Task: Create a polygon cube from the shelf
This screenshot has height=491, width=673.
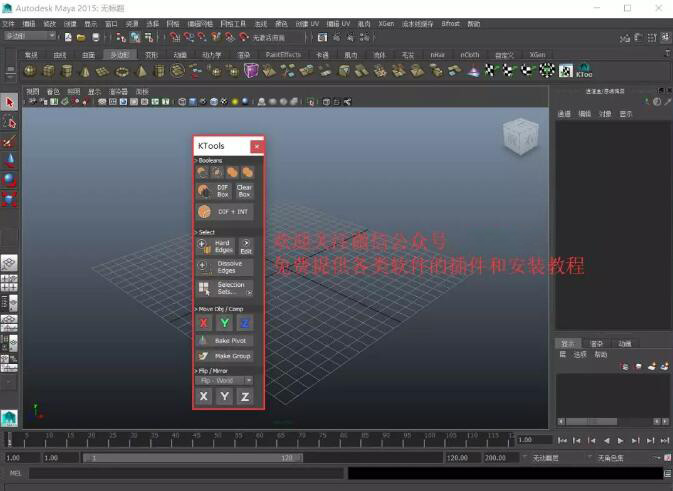Action: click(49, 71)
